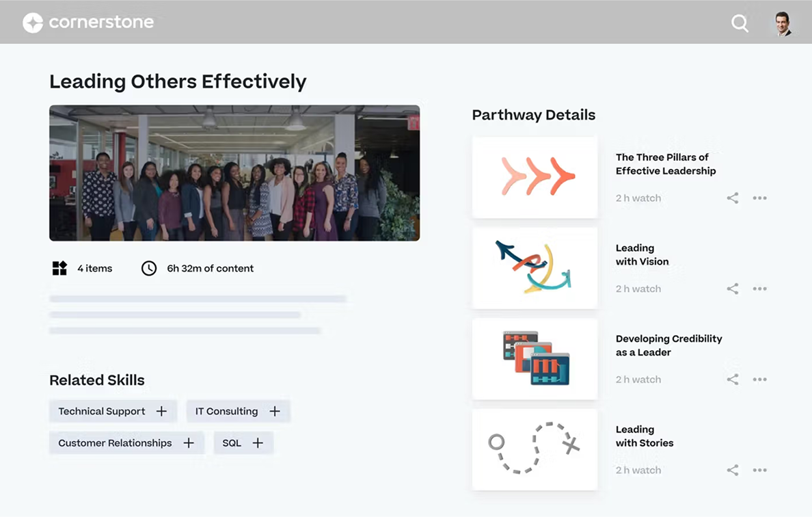
Task: Open the Leading with Vision title
Action: click(x=642, y=254)
